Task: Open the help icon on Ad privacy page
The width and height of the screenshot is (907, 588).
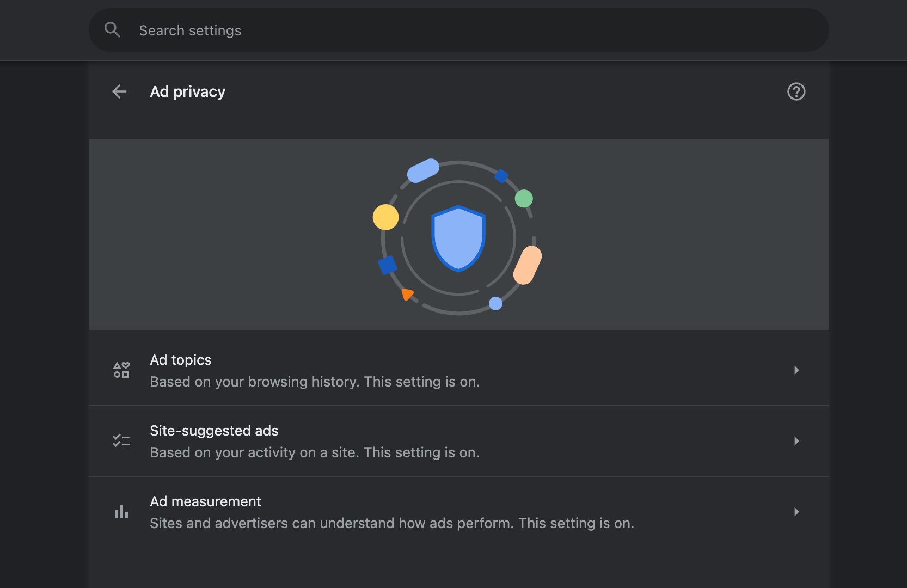Action: (x=796, y=91)
